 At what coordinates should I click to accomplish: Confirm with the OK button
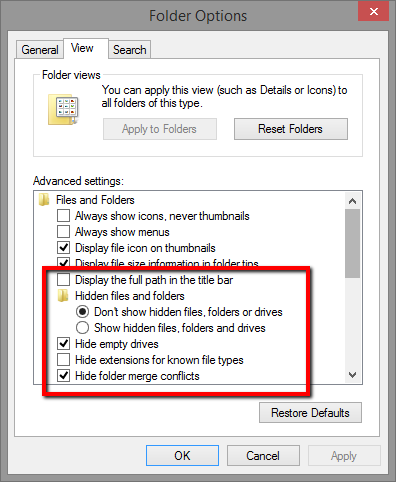(182, 455)
